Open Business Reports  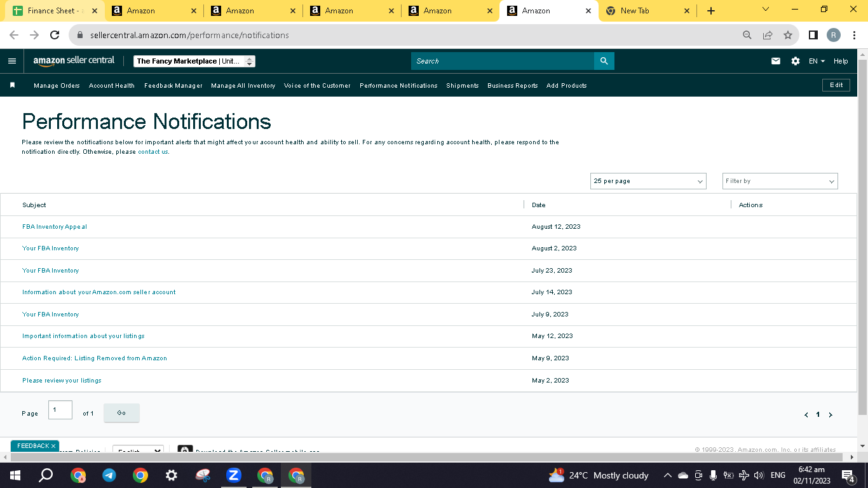(x=513, y=86)
